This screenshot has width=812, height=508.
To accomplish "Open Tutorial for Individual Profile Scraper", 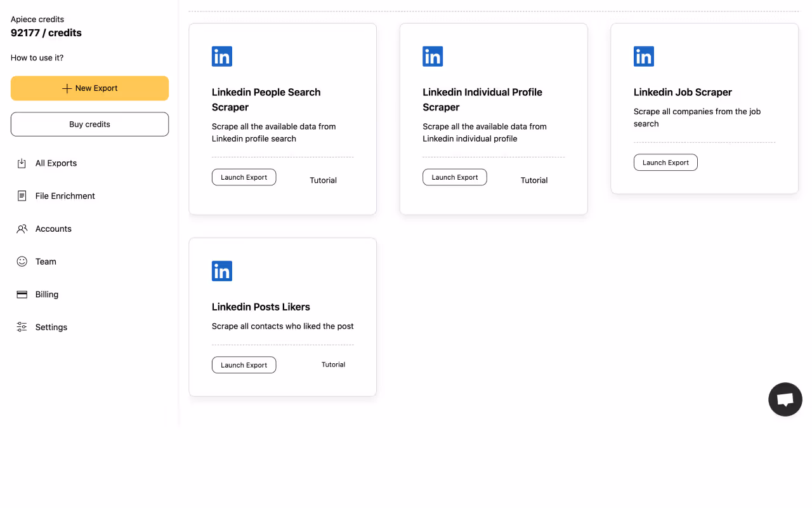I will click(x=534, y=180).
